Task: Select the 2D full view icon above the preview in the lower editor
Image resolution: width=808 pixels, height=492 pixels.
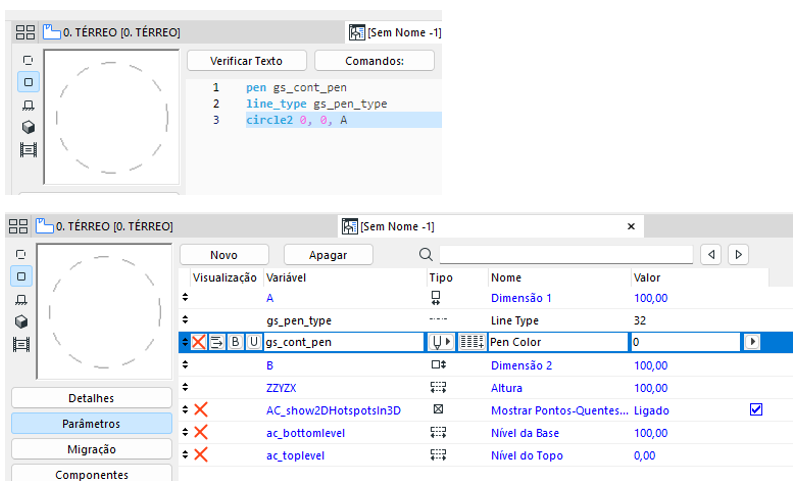Action: [21, 255]
